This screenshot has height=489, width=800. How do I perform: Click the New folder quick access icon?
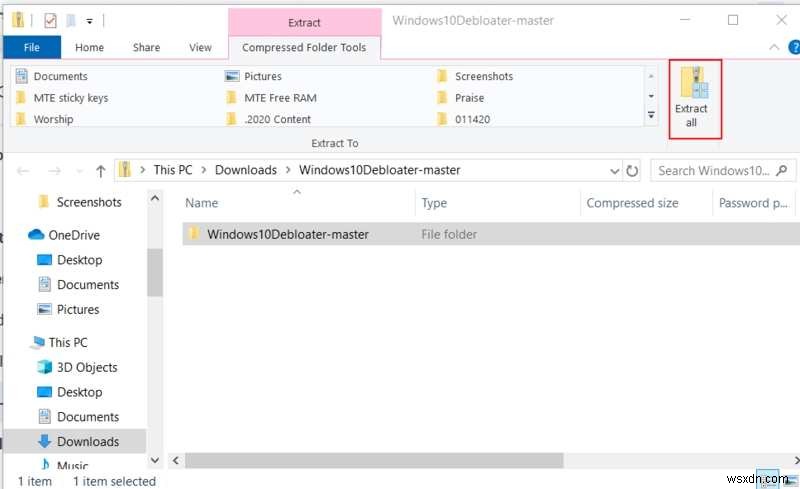pos(70,21)
